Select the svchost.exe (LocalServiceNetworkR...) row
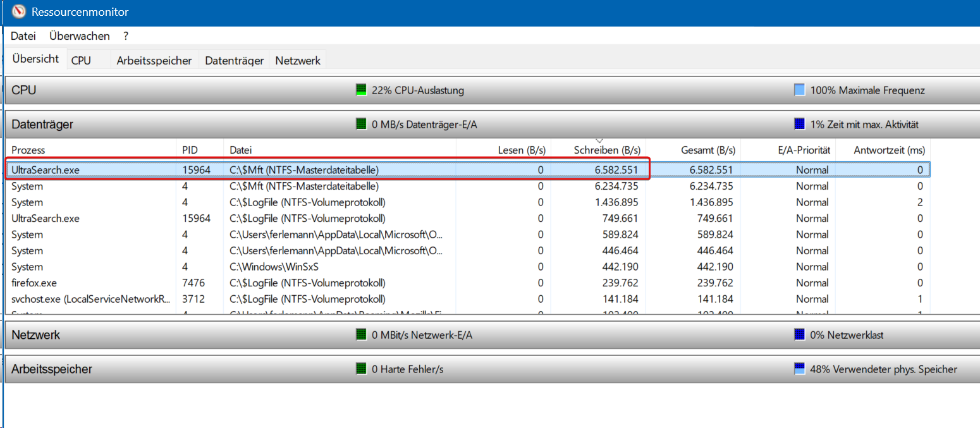 [468, 299]
